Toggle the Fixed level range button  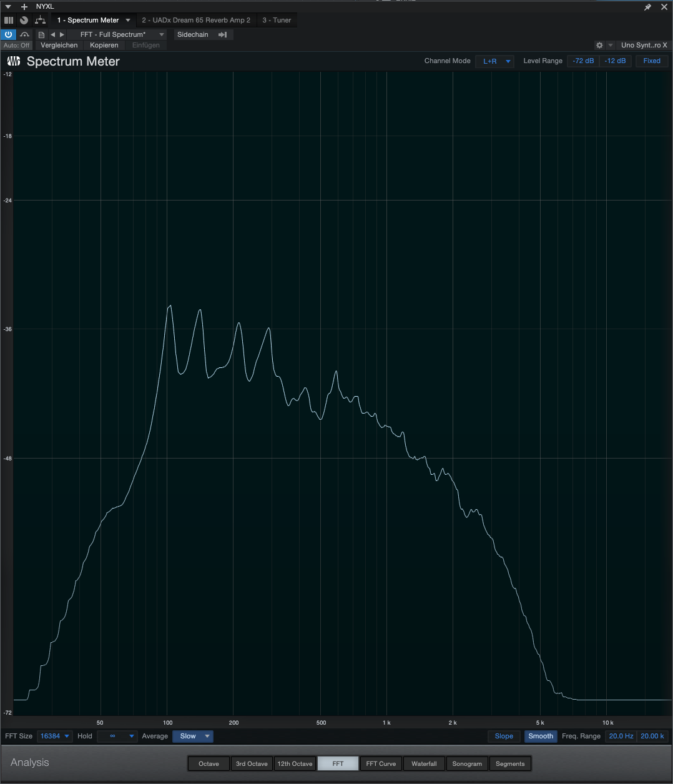[x=652, y=61]
